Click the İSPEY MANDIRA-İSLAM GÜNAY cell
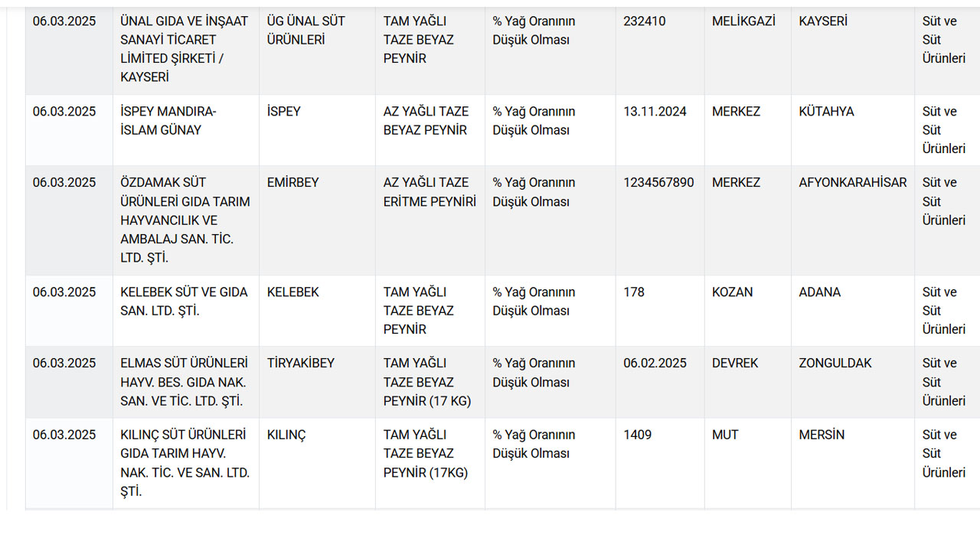980x551 pixels. pyautogui.click(x=185, y=130)
